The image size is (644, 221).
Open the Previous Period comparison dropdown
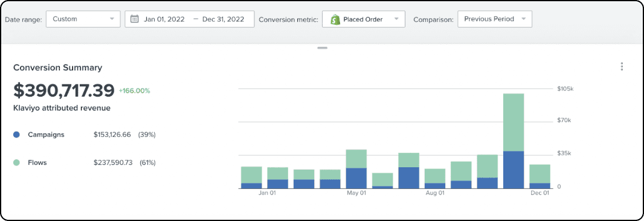(x=495, y=19)
